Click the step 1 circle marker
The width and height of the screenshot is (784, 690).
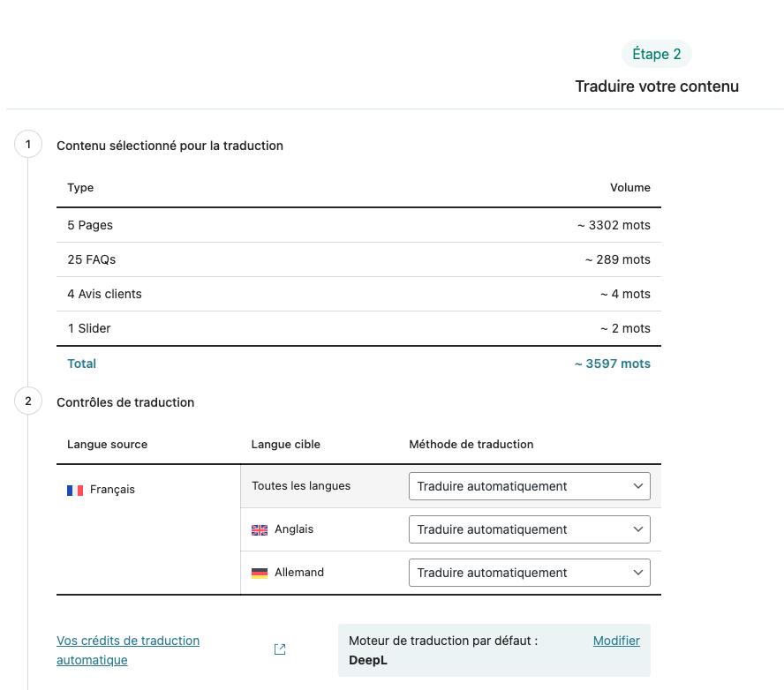click(x=28, y=145)
